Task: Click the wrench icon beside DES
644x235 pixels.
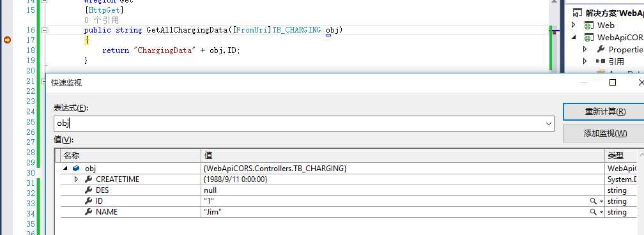Action: [88, 190]
